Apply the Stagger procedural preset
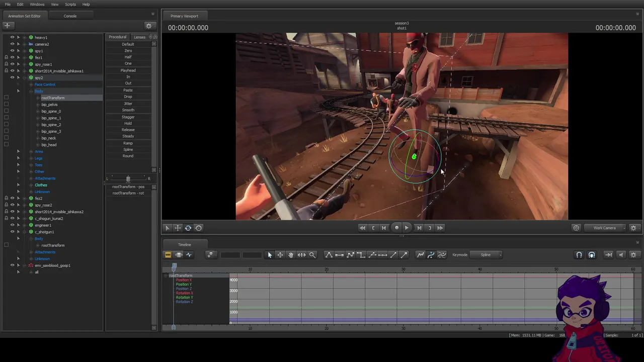 coord(128,117)
